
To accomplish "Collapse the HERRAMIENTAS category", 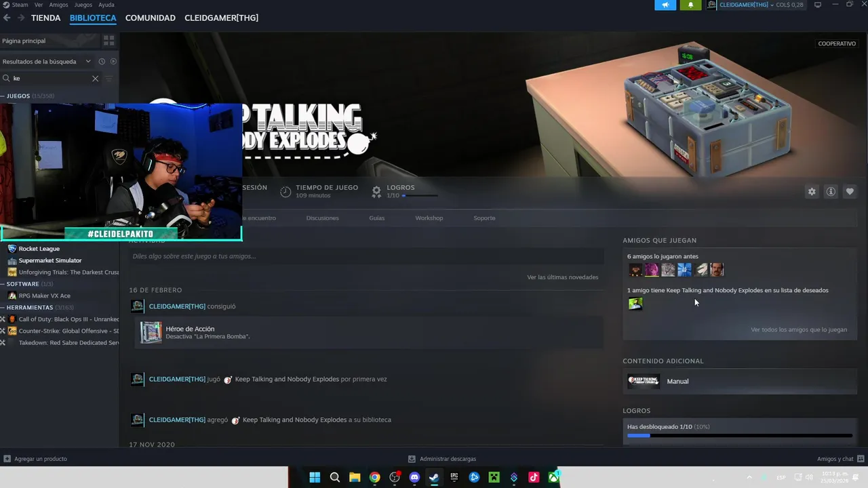I will tap(3, 307).
